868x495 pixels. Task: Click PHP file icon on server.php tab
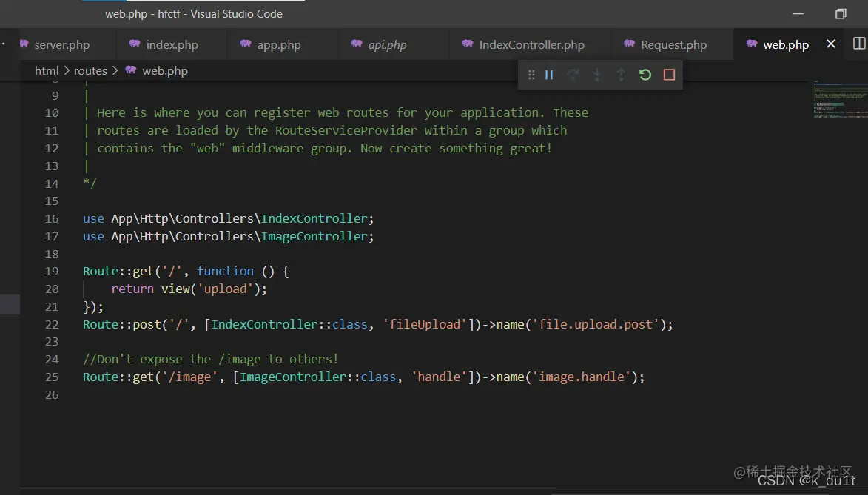(x=24, y=44)
